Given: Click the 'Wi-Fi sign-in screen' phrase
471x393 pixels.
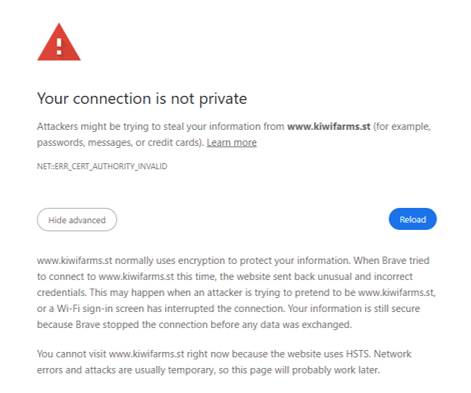Looking at the screenshot, I should (101, 309).
